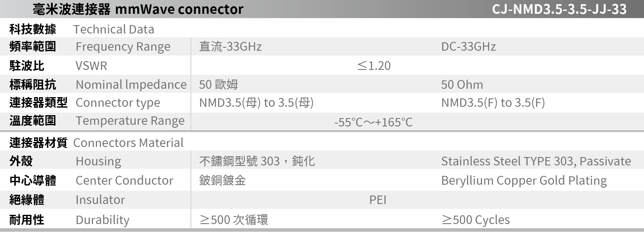Viewport: 644px width, 232px height.
Task: Click the DC-33GHz value
Action: pyautogui.click(x=468, y=47)
